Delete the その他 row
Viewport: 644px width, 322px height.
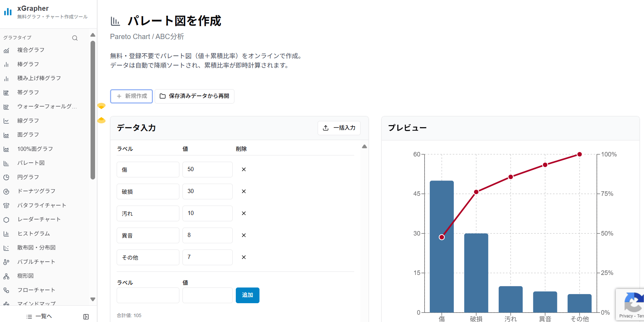click(244, 257)
